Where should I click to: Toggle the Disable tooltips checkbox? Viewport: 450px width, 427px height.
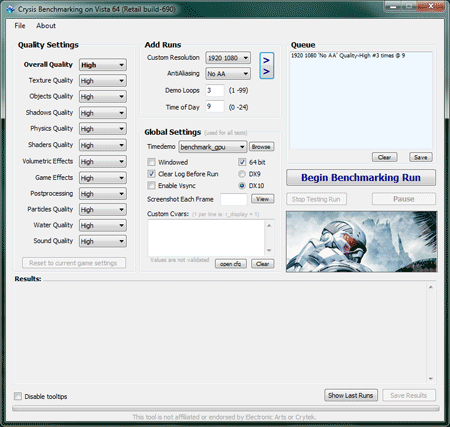[x=18, y=396]
